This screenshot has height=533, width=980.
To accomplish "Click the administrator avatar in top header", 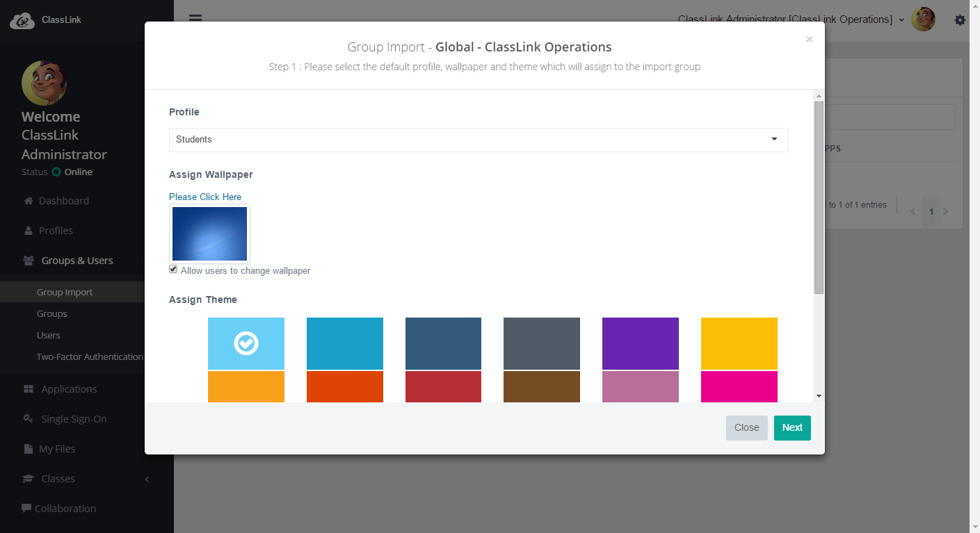I will [923, 19].
